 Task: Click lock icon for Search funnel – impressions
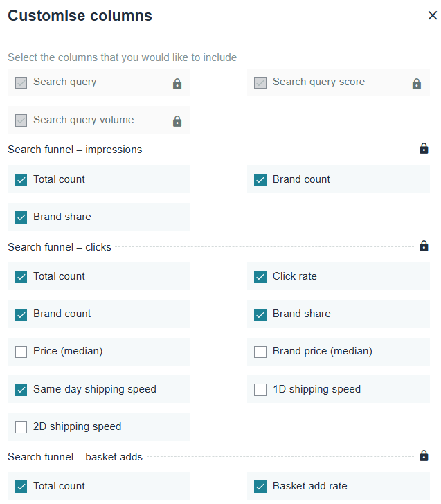coord(424,148)
